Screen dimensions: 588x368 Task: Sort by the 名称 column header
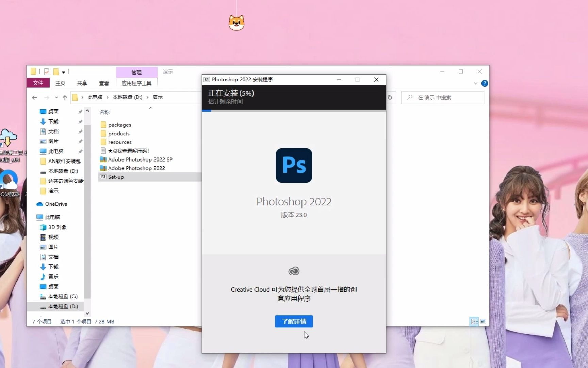[104, 112]
